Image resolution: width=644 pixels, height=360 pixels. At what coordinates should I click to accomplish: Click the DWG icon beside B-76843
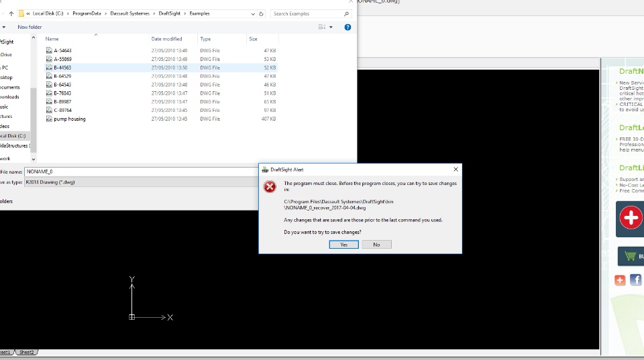(x=49, y=93)
